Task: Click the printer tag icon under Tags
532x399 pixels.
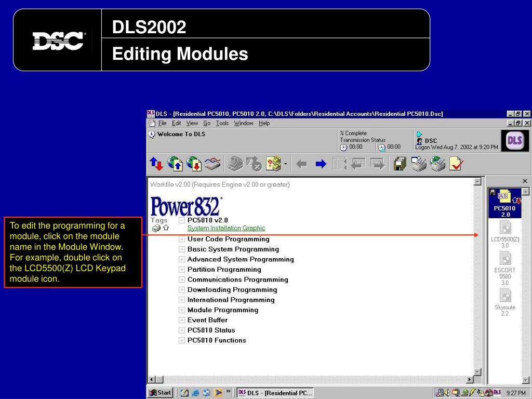Action: (156, 228)
